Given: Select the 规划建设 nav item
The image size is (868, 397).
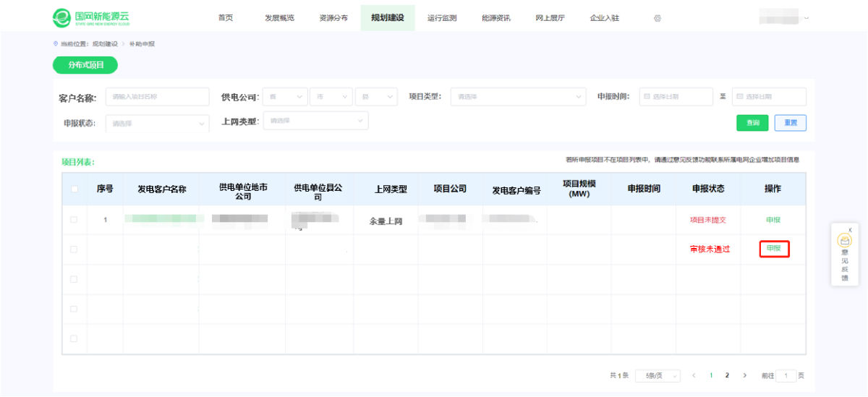Looking at the screenshot, I should [x=388, y=18].
